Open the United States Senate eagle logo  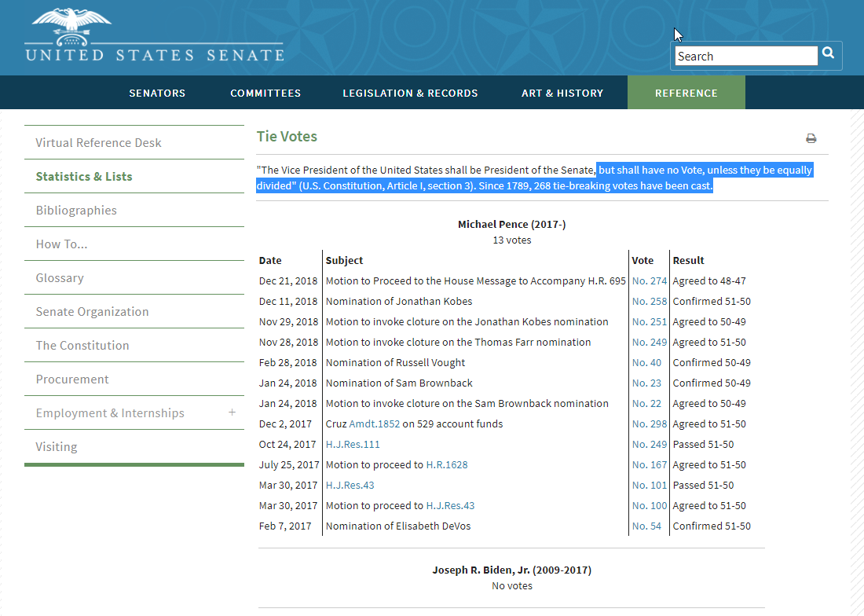154,35
